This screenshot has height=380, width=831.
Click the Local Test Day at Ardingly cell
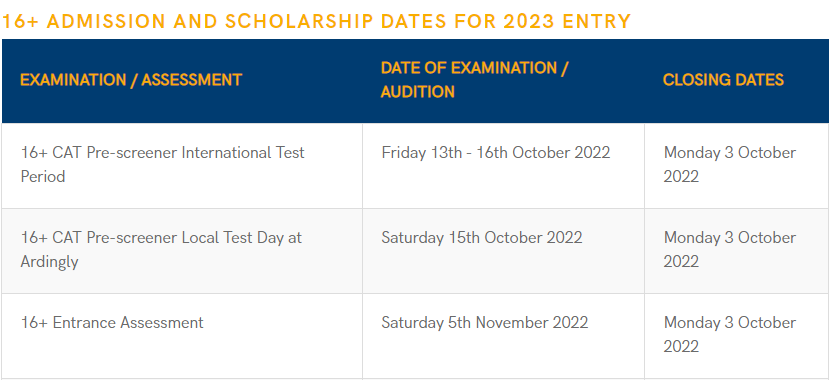tap(182, 251)
